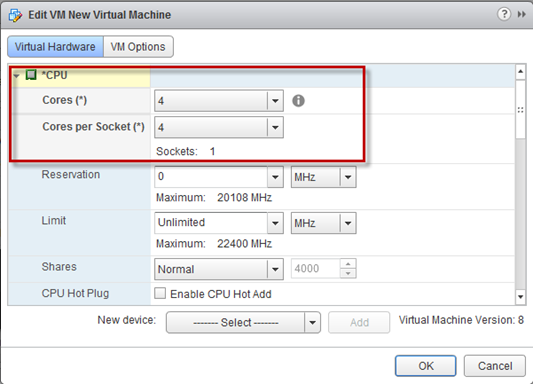Select the Virtual Hardware tab
The width and height of the screenshot is (533, 384).
pos(55,47)
